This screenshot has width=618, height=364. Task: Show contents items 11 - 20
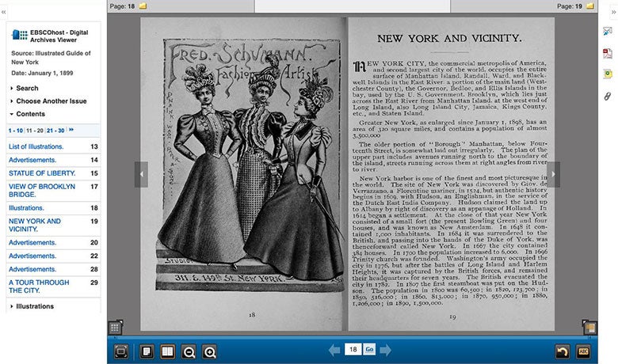pos(35,131)
